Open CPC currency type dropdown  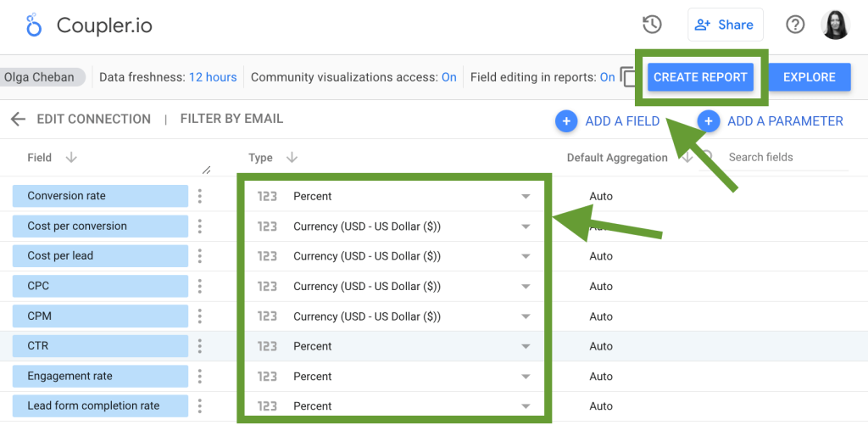tap(526, 287)
